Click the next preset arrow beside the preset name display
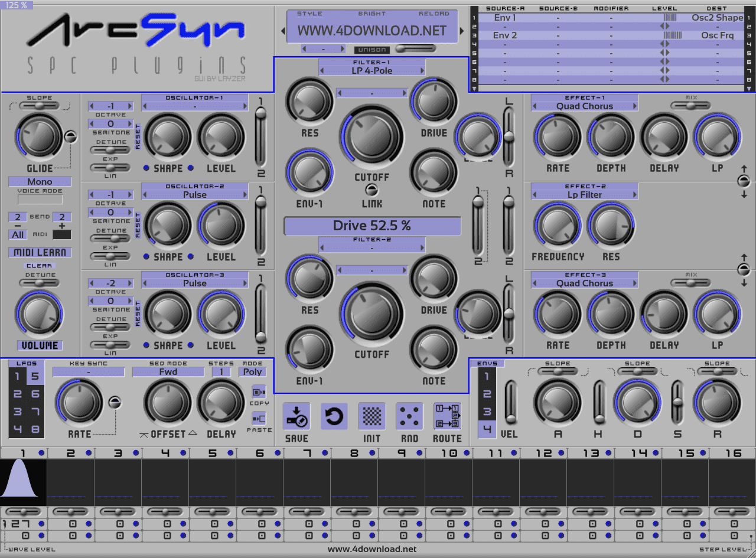 462,31
